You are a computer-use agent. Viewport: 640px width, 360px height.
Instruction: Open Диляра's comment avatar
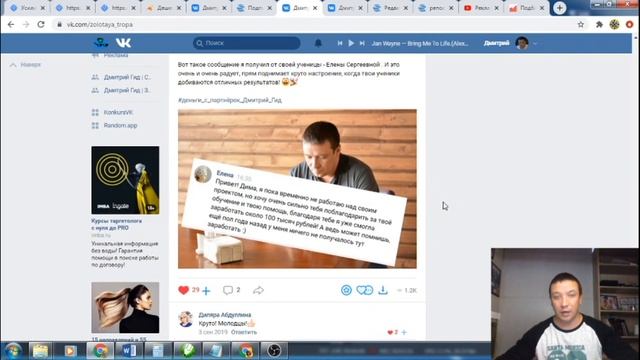tap(186, 319)
